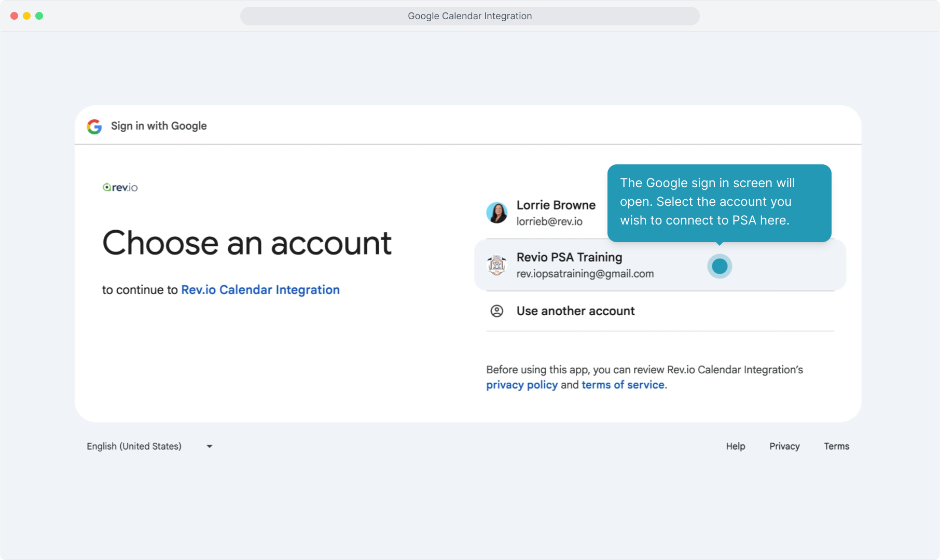The image size is (940, 560).
Task: Open the Help footer link
Action: (x=735, y=446)
